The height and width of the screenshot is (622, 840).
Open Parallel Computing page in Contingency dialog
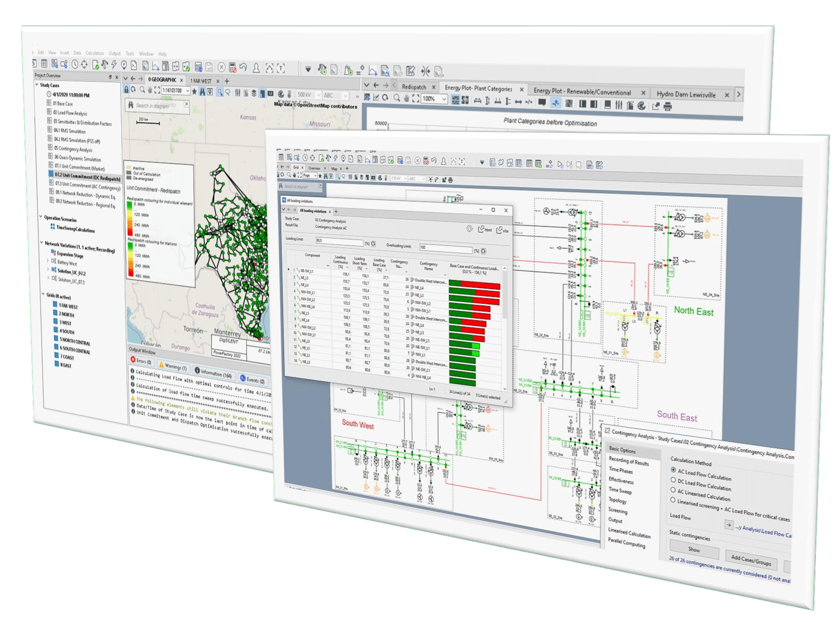[x=626, y=543]
